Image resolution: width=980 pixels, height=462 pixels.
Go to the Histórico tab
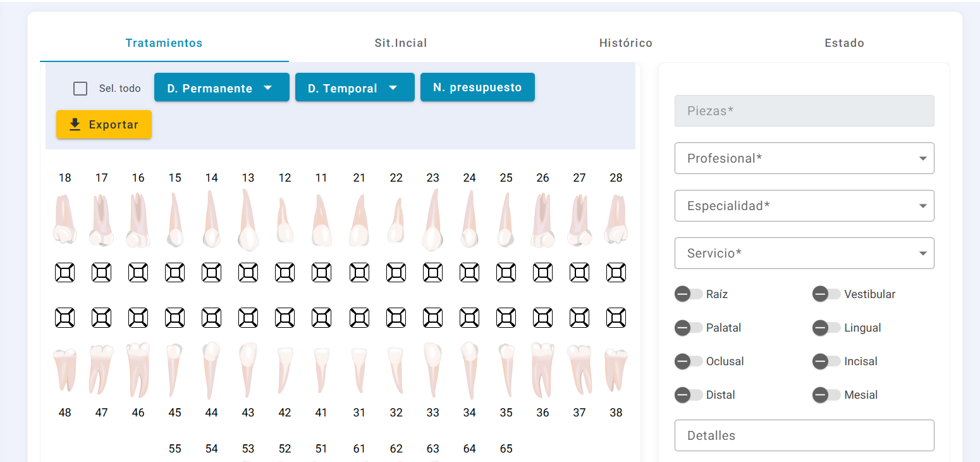[x=626, y=43]
